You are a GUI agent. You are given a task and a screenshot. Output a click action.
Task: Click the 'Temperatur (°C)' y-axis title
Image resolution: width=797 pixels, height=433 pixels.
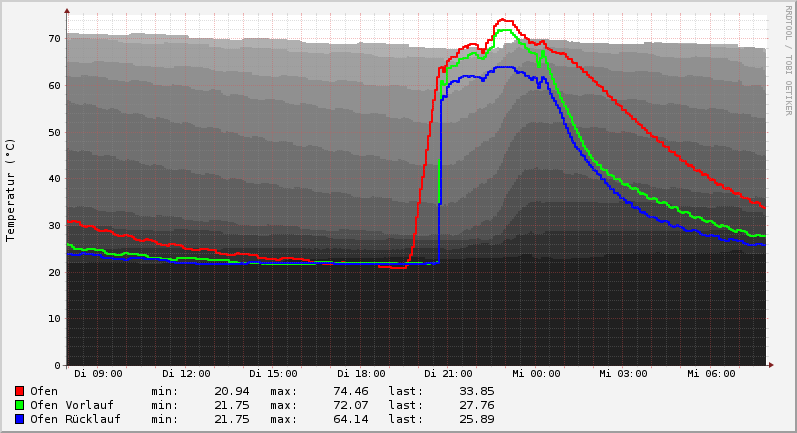11,189
